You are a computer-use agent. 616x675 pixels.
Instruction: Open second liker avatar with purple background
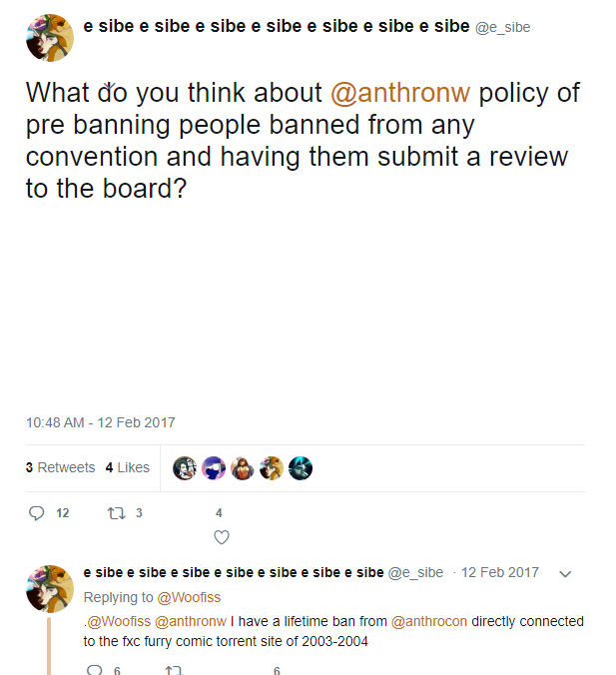214,468
